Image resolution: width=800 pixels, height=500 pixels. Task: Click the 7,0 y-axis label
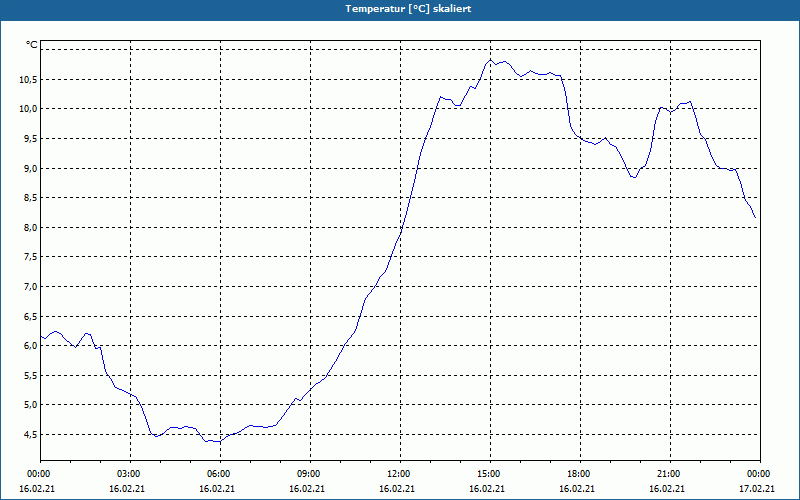pyautogui.click(x=30, y=286)
